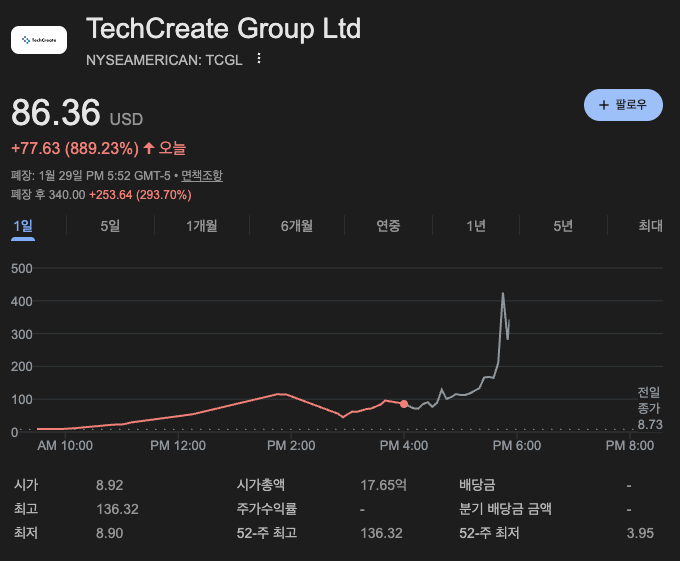Open the 면책조항 disclaimer link
This screenshot has height=561, width=680.
pyautogui.click(x=202, y=176)
